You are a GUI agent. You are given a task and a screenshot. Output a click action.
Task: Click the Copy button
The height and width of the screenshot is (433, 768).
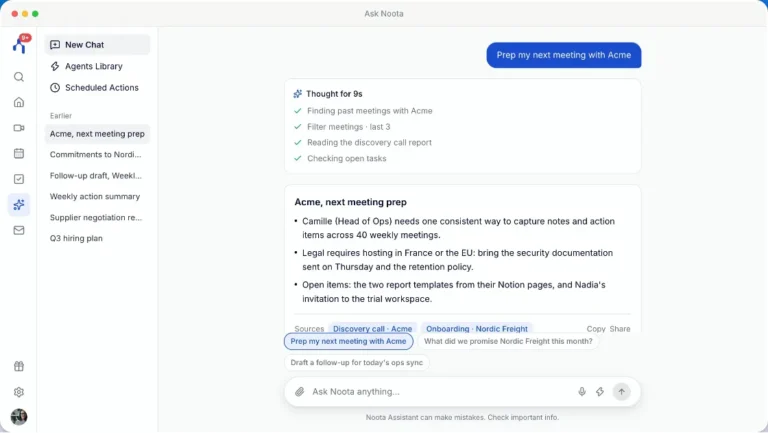(x=596, y=329)
